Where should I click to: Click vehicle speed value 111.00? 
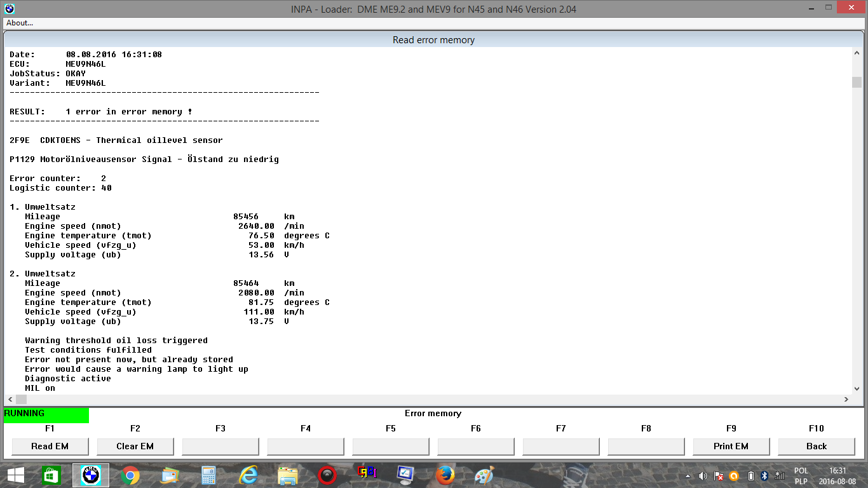259,312
